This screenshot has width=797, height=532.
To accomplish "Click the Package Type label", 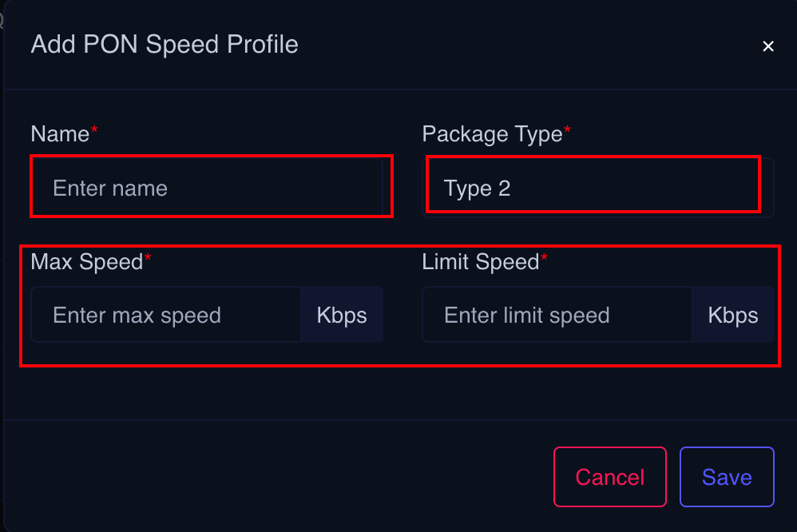I will [x=492, y=134].
